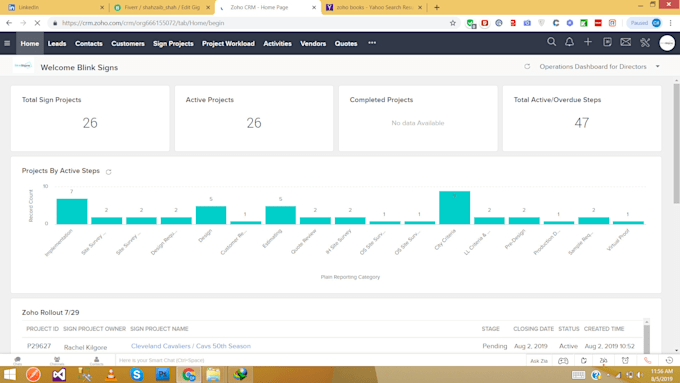Open notifications bell in Zoho CRM
Screen dimensions: 680x383
[569, 42]
